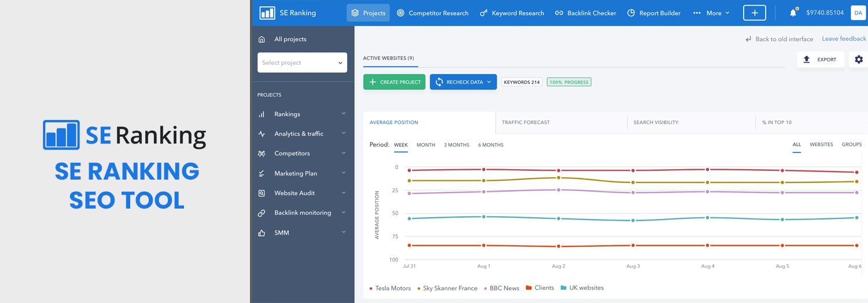Click the plus add button in top bar
The height and width of the screenshot is (303, 868).
(755, 13)
